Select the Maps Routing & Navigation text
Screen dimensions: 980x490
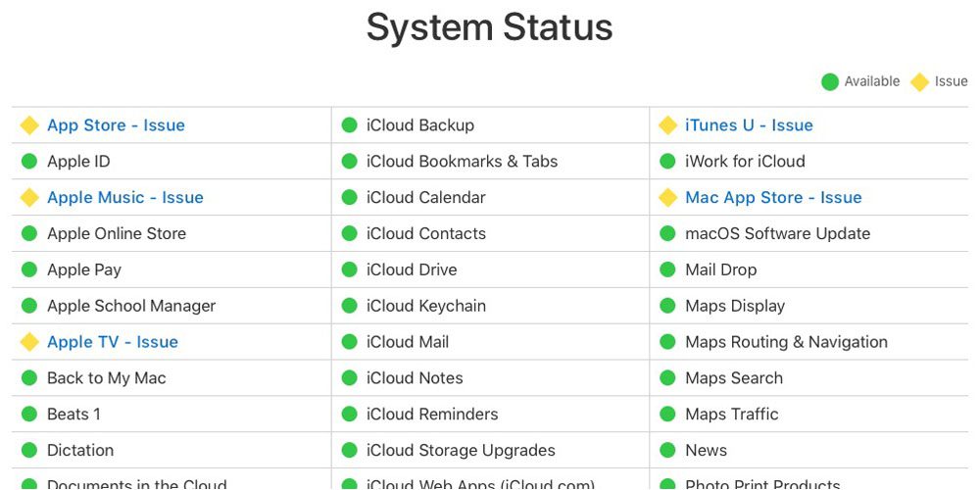(786, 342)
